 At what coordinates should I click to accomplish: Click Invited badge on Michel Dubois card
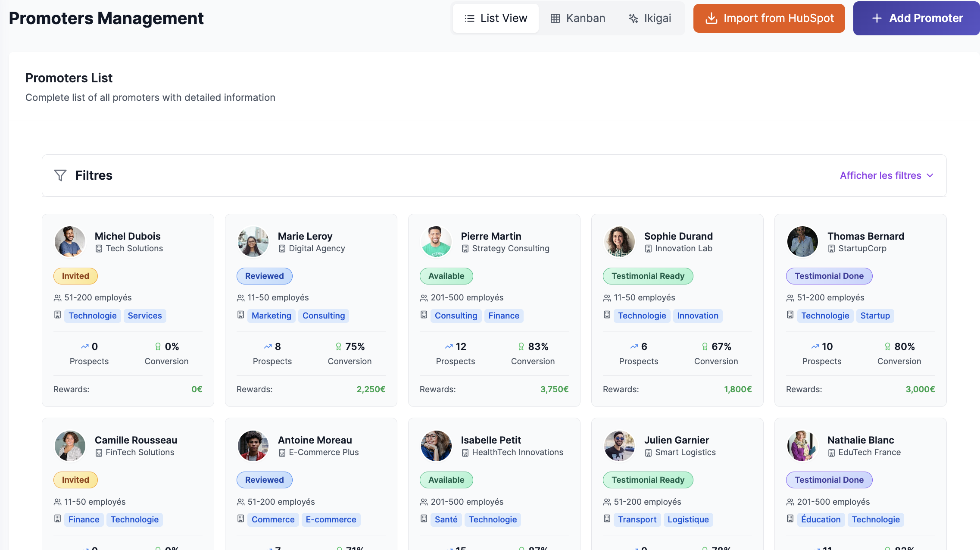pos(75,276)
